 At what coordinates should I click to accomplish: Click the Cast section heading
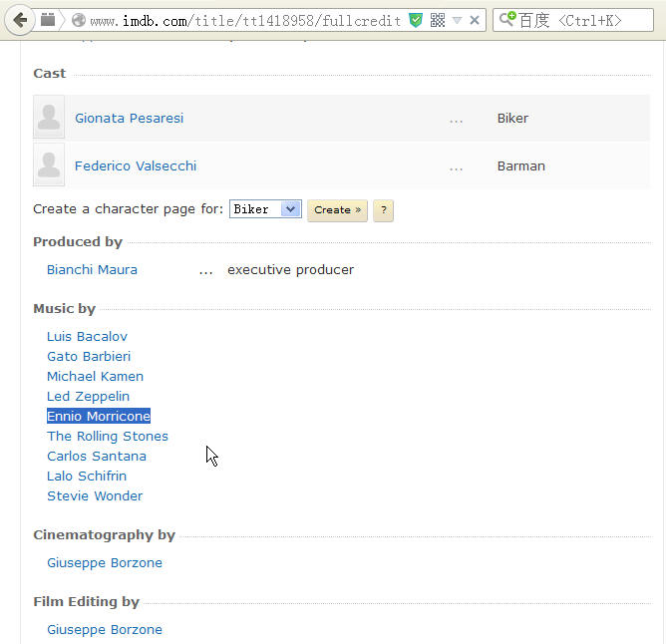[x=50, y=74]
